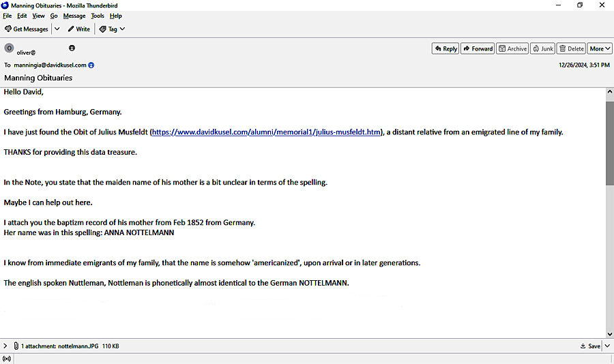Mark this message as Junk
This screenshot has width=614, height=364.
[543, 48]
